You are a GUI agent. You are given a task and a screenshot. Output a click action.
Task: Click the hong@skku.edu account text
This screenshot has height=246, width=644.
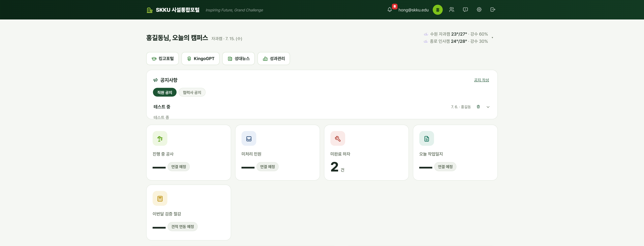click(414, 10)
